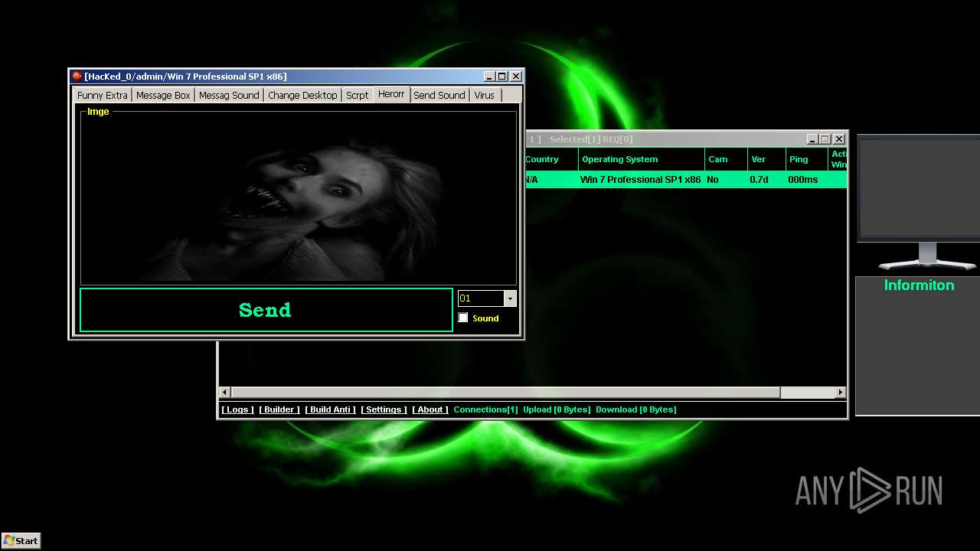Open the Settings link
Image resolution: width=980 pixels, height=551 pixels.
tap(384, 409)
